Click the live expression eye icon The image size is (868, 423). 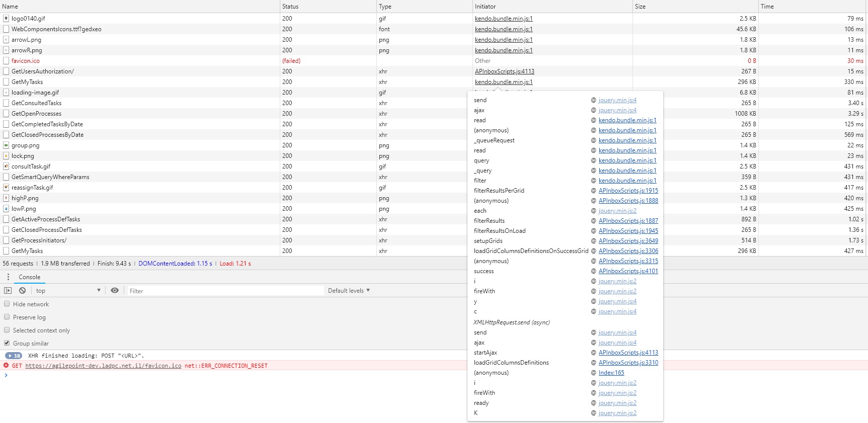pyautogui.click(x=115, y=291)
